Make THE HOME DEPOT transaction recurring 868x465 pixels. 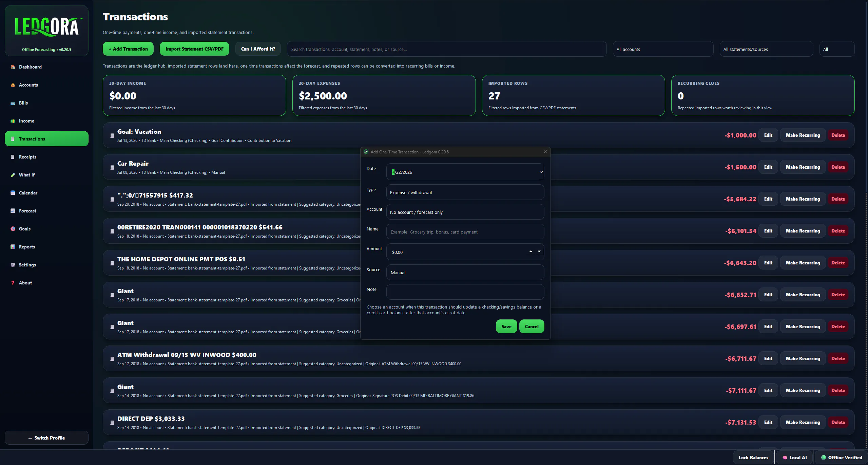pyautogui.click(x=803, y=263)
